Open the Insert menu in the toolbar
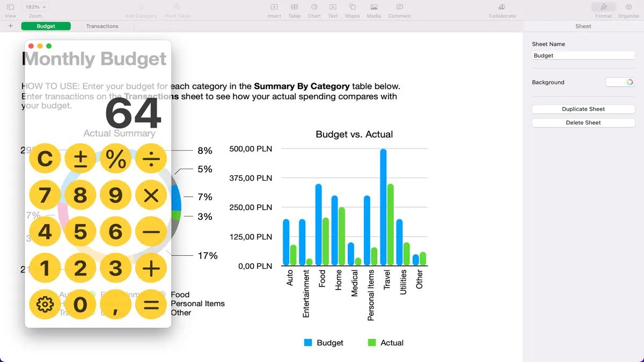The image size is (644, 362). click(274, 10)
